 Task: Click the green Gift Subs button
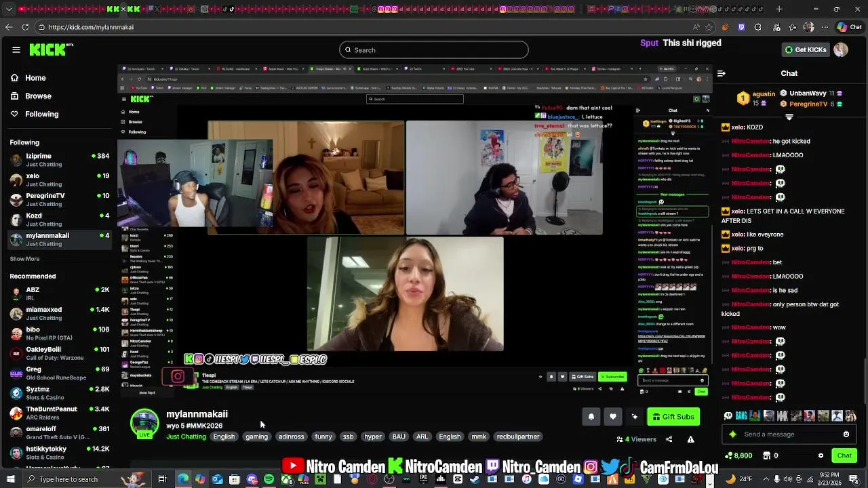(x=673, y=417)
